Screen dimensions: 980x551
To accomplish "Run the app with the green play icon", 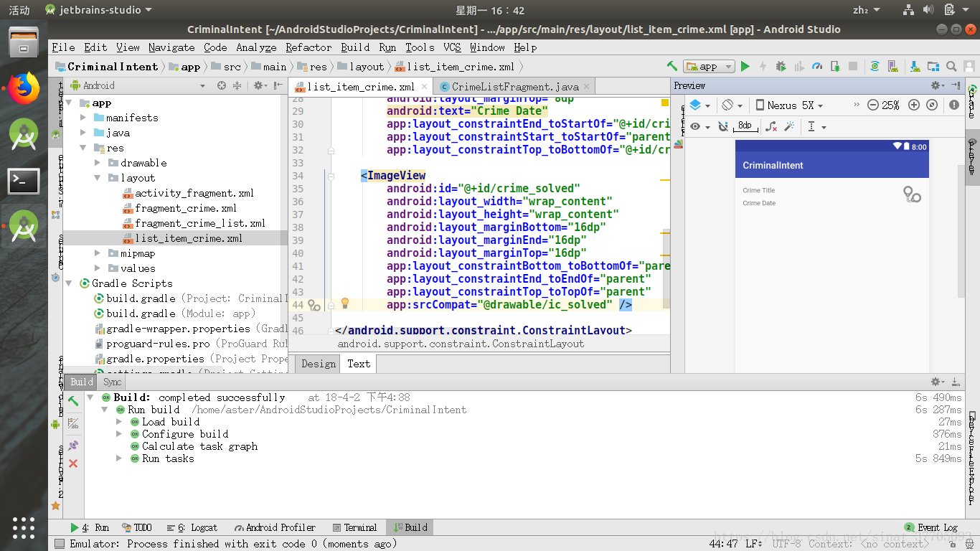I will (x=745, y=66).
